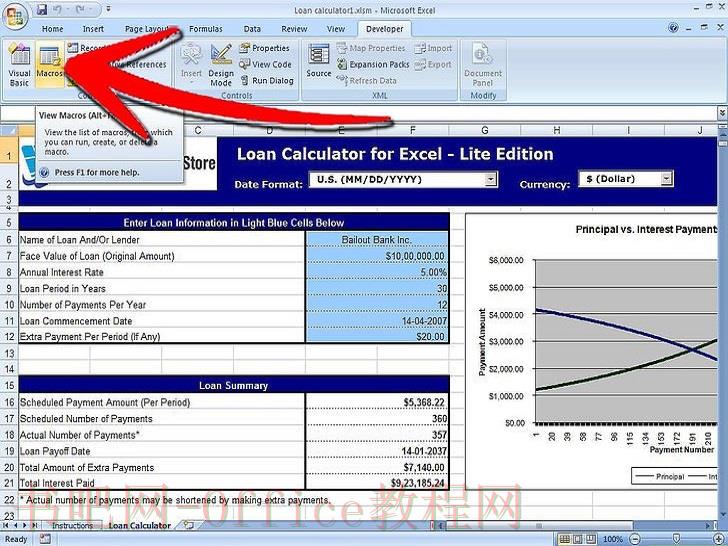Click 'Loan Period in Years' label cell
Image resolution: width=728 pixels, height=546 pixels.
point(162,288)
